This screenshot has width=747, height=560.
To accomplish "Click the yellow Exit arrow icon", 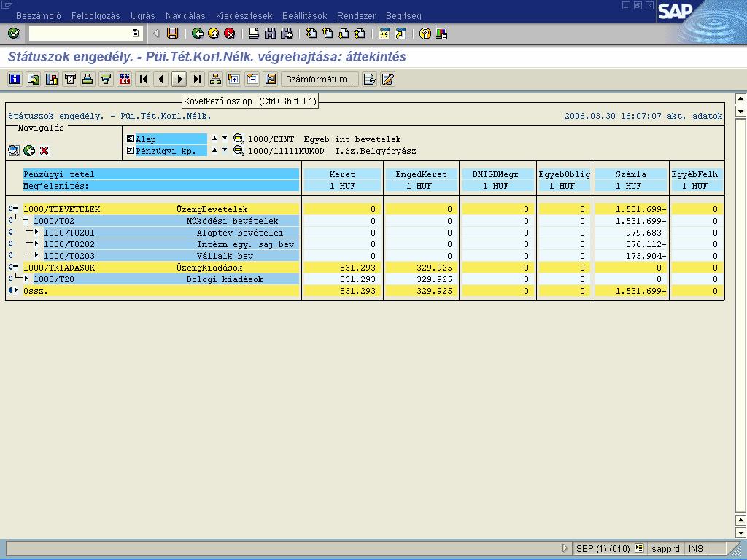I will tap(214, 34).
